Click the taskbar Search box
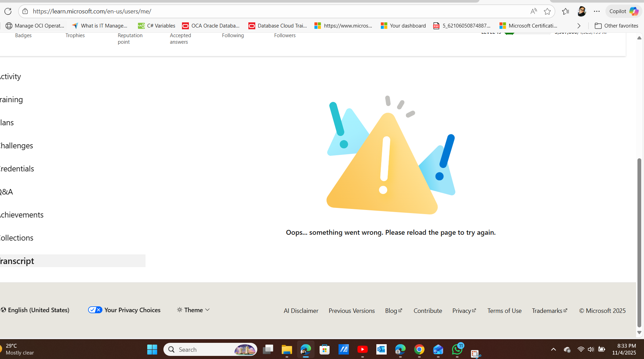644x359 pixels. [210, 350]
